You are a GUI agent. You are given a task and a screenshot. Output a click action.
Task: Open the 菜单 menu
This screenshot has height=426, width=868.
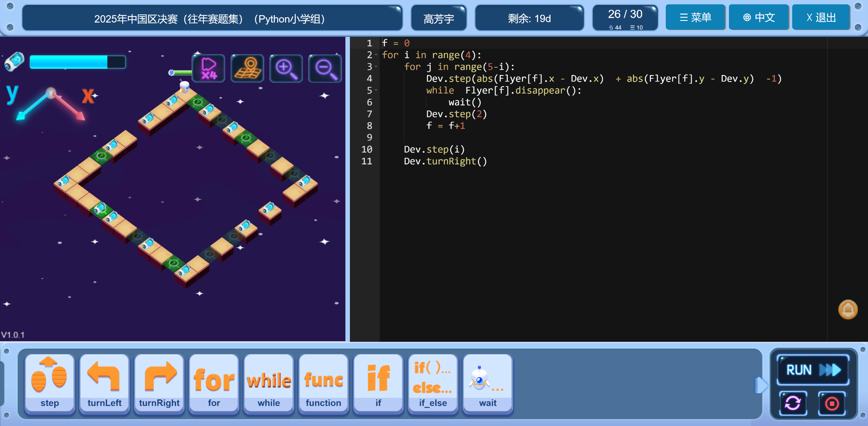pos(695,18)
